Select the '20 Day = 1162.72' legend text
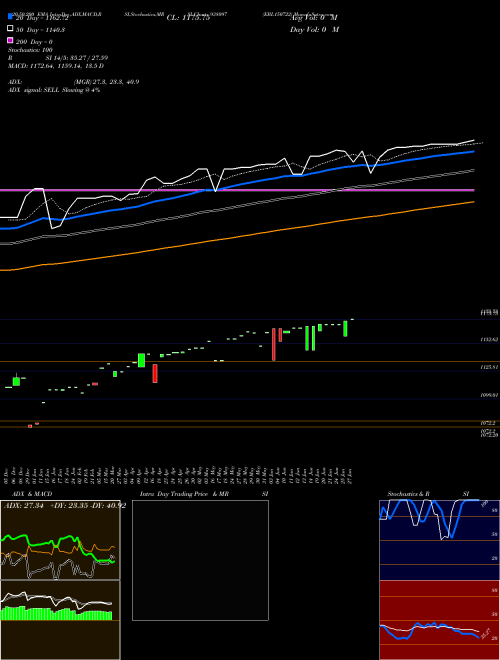This screenshot has height=660, width=500. (40, 18)
